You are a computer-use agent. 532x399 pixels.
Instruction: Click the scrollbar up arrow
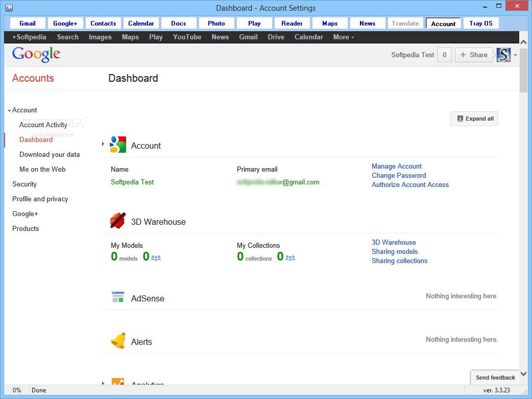(523, 42)
